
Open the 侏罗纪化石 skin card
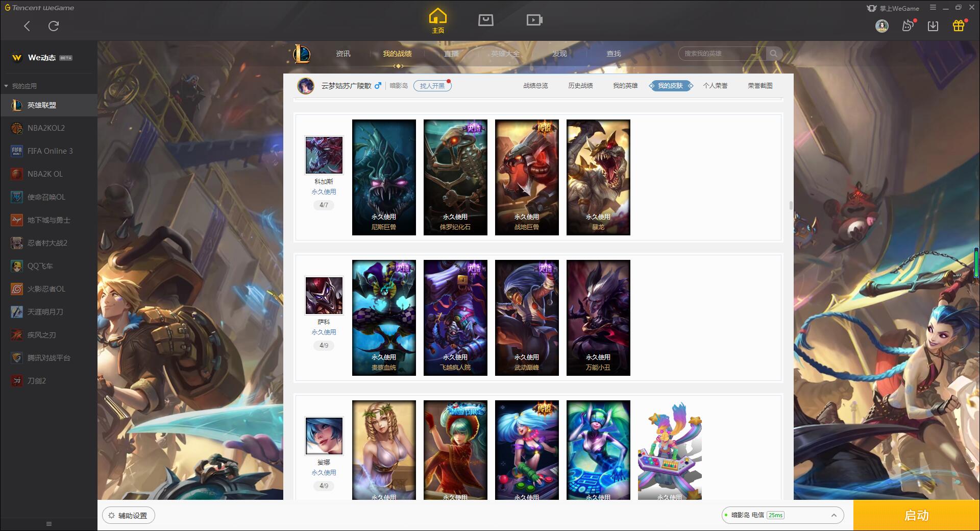(x=455, y=177)
